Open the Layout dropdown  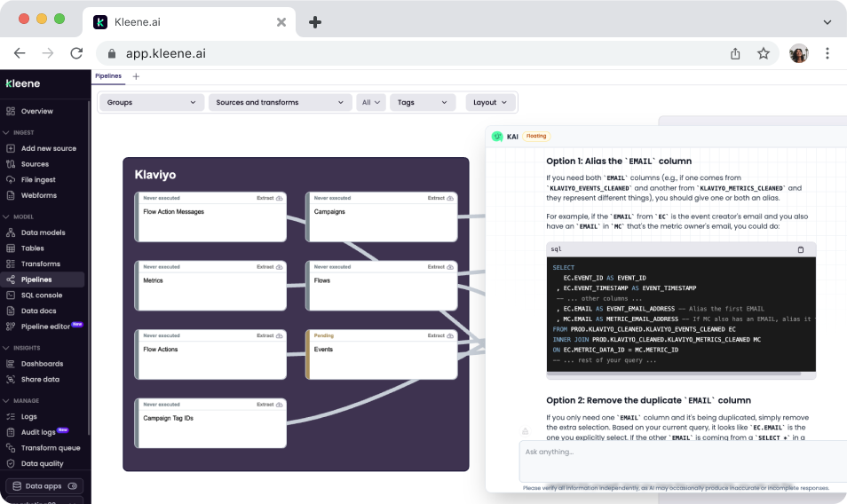[x=490, y=103]
